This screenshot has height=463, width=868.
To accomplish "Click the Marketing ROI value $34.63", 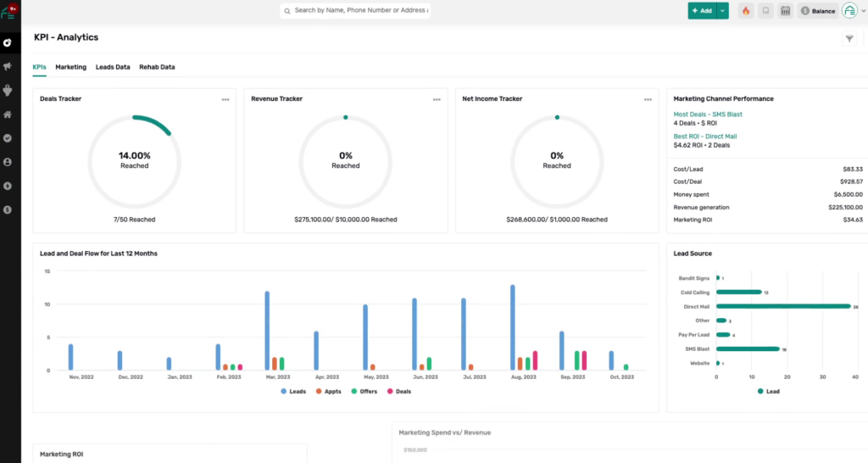I will (853, 220).
